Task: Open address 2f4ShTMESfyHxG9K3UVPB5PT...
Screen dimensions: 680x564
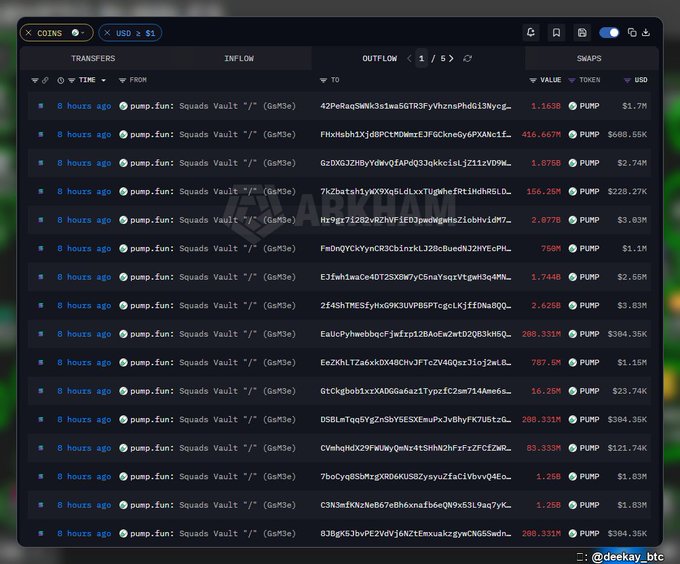Action: (x=415, y=306)
